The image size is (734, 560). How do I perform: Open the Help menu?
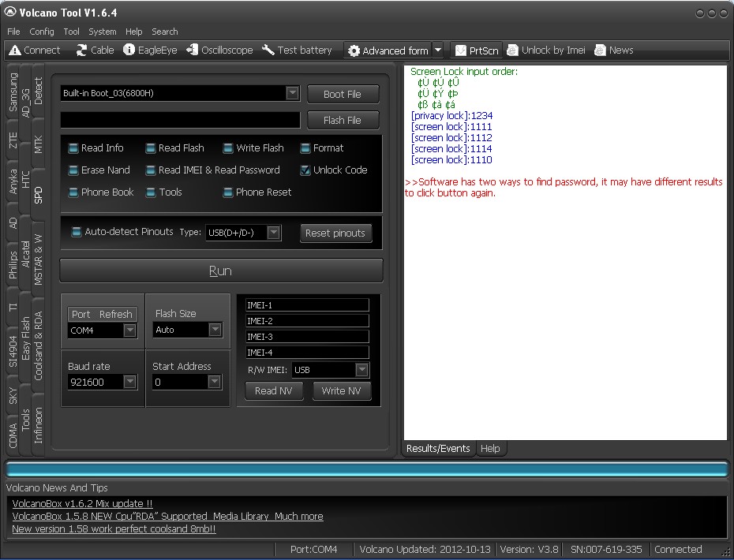(133, 32)
